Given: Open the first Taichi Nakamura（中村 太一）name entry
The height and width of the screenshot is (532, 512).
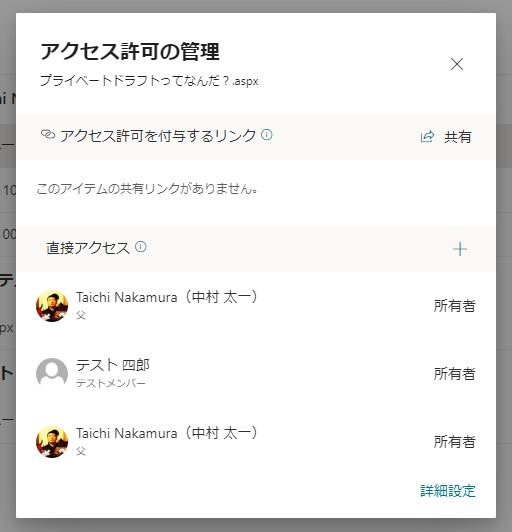Looking at the screenshot, I should point(167,297).
